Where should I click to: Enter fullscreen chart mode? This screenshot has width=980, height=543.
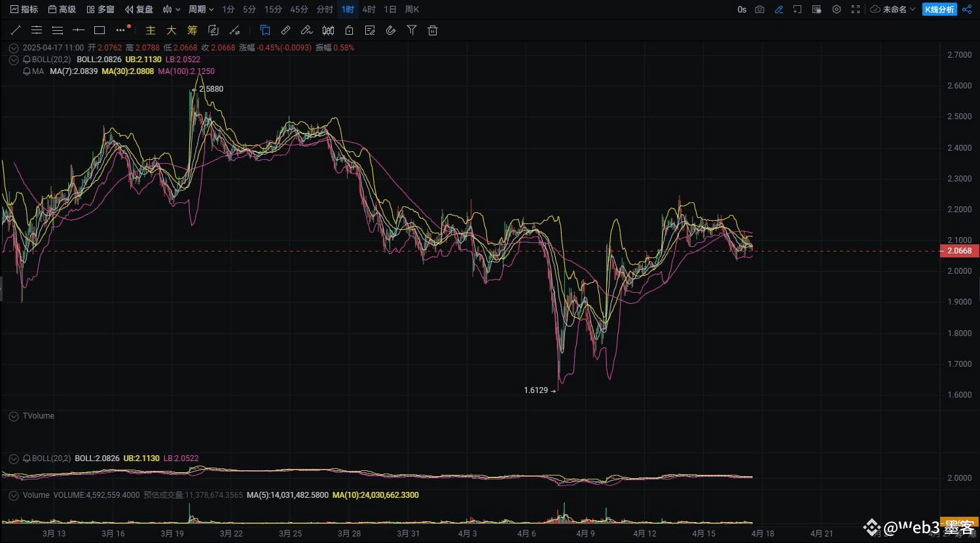pyautogui.click(x=856, y=9)
